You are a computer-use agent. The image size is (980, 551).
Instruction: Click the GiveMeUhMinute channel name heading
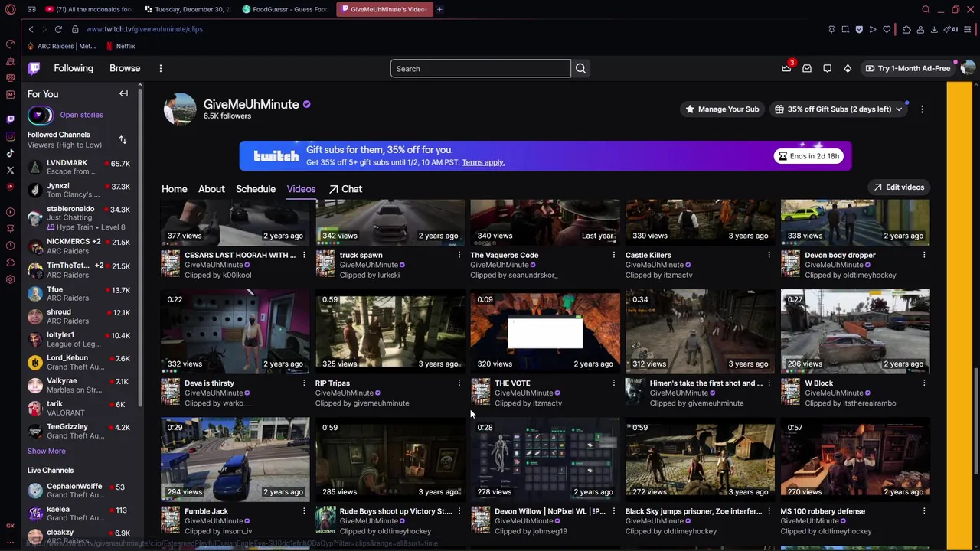(x=250, y=104)
